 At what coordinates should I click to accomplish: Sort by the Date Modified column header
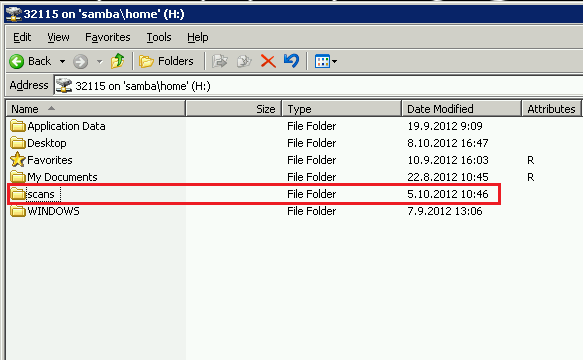click(x=461, y=109)
